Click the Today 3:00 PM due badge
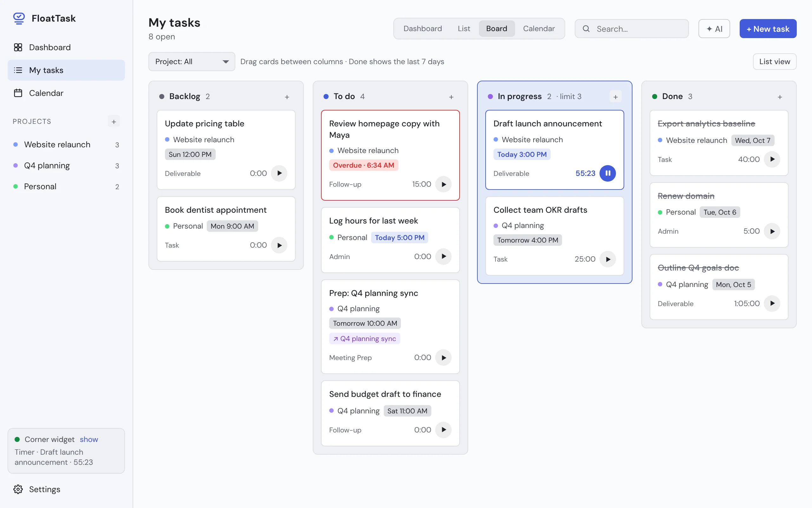The width and height of the screenshot is (812, 508). [522, 154]
